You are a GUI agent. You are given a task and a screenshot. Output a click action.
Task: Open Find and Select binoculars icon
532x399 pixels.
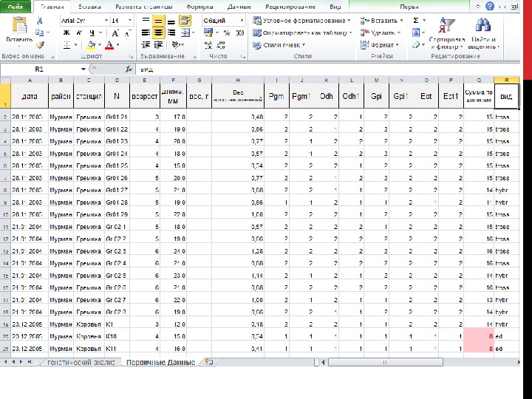pyautogui.click(x=483, y=24)
